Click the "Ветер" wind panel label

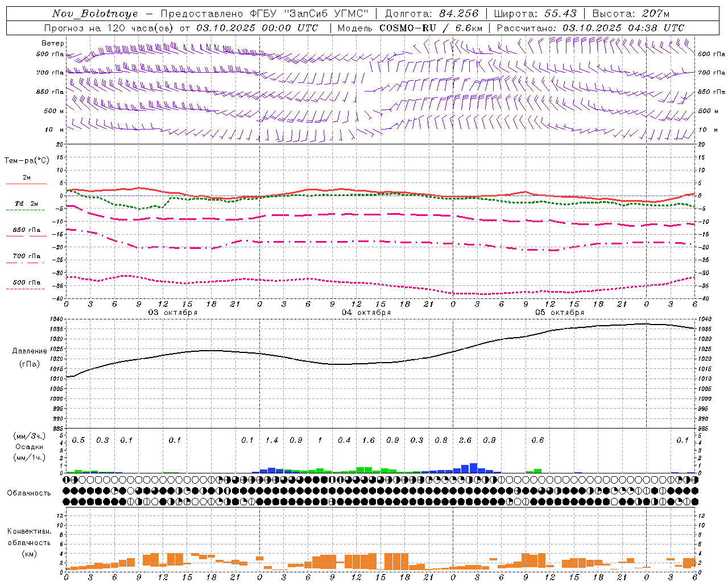point(53,43)
